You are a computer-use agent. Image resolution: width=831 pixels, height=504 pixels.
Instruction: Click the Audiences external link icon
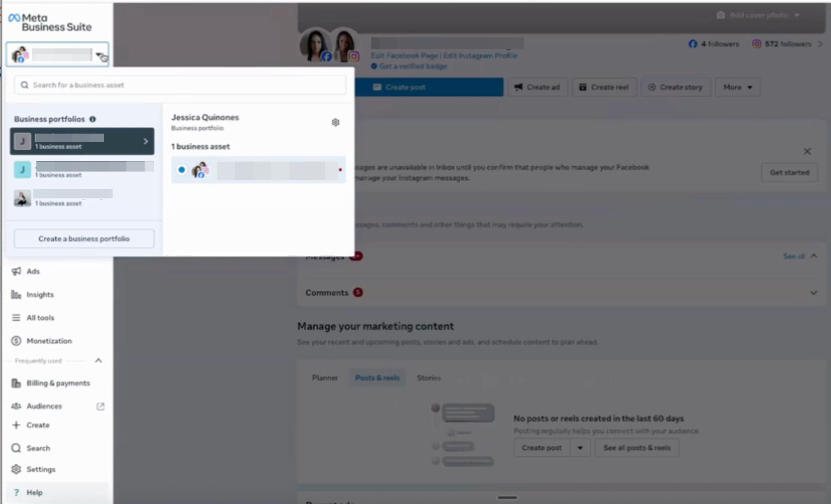tap(101, 406)
